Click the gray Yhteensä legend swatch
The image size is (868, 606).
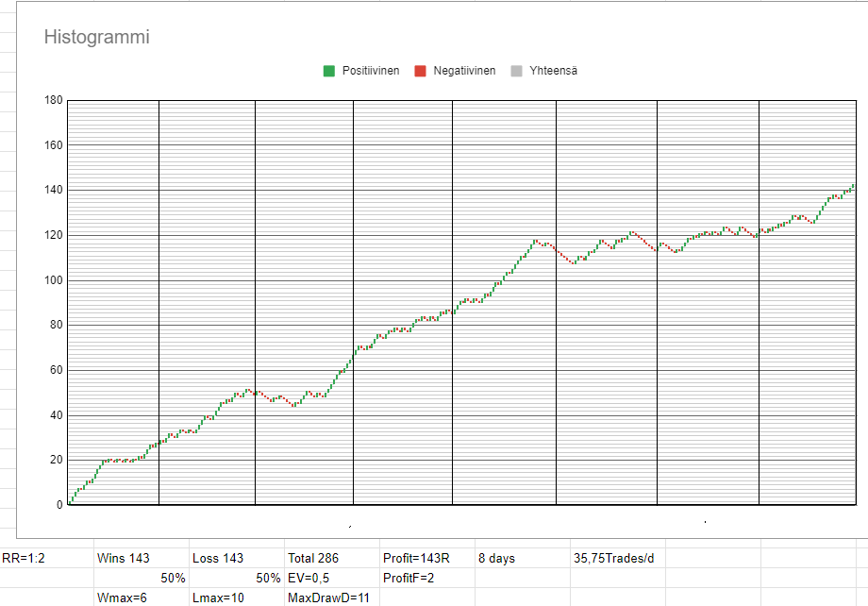[515, 71]
